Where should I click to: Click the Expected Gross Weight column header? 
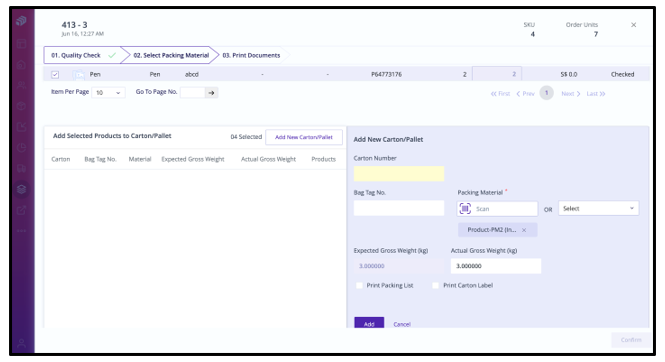point(193,159)
